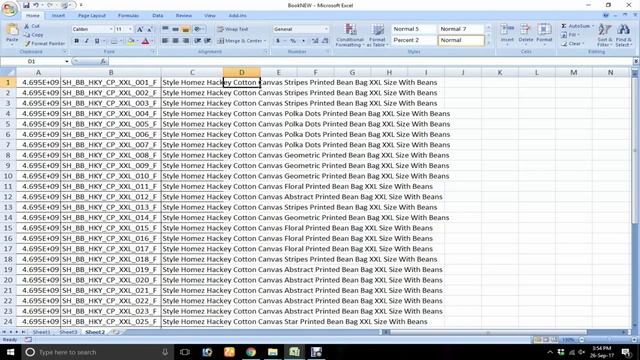Click insert function fx button
The image size is (640, 360).
coord(103,61)
